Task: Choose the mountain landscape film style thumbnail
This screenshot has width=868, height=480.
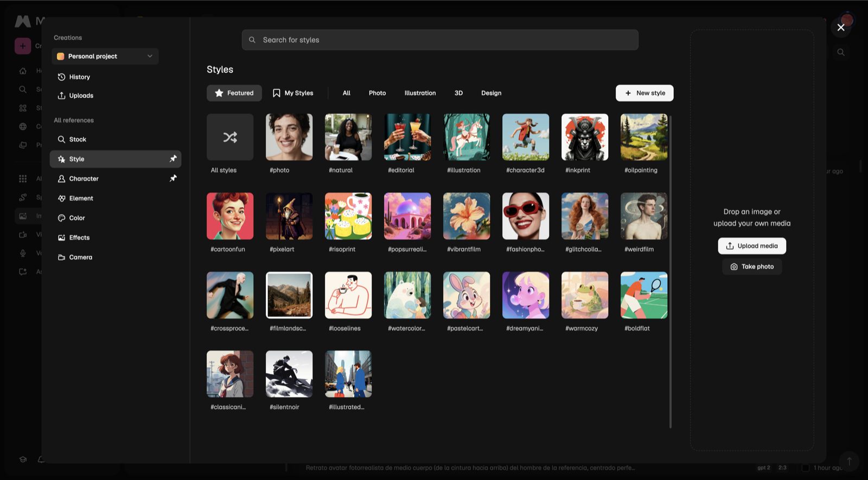Action: pos(289,295)
